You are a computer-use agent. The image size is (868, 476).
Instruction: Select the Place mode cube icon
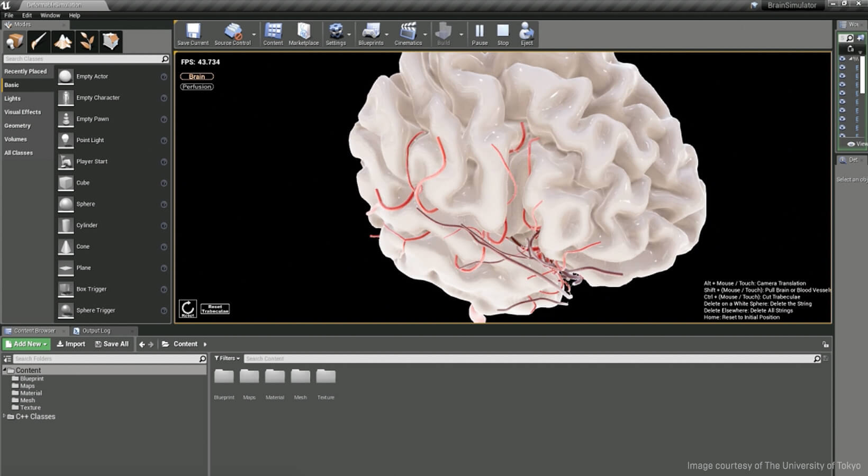click(x=14, y=41)
